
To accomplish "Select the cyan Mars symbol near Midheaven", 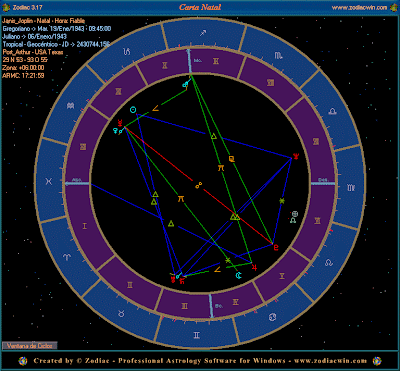I will pyautogui.click(x=184, y=85).
